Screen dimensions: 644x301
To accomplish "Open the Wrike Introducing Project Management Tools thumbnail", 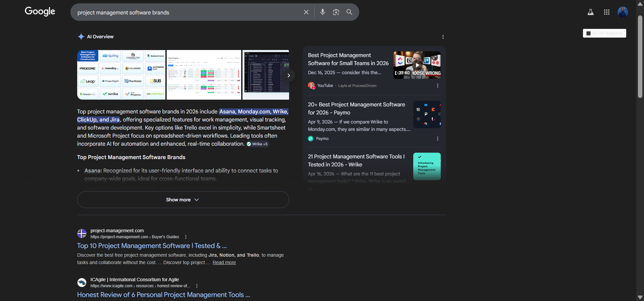I will (x=427, y=166).
